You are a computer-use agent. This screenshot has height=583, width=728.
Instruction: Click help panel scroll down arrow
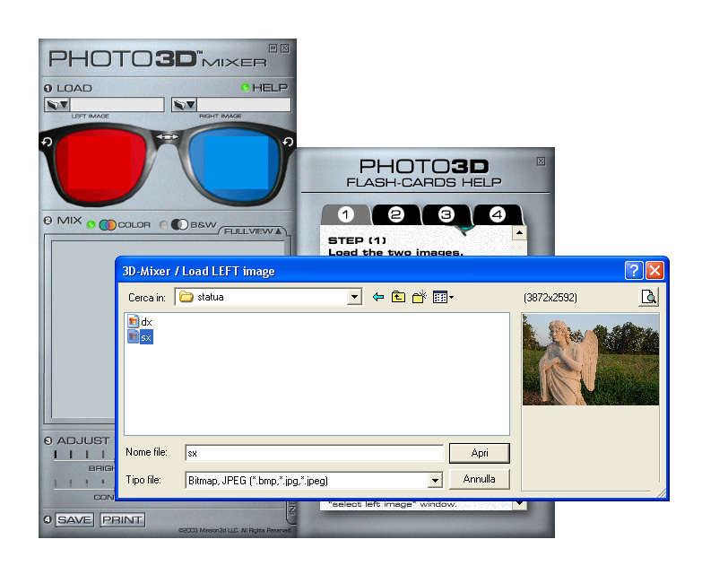click(519, 504)
